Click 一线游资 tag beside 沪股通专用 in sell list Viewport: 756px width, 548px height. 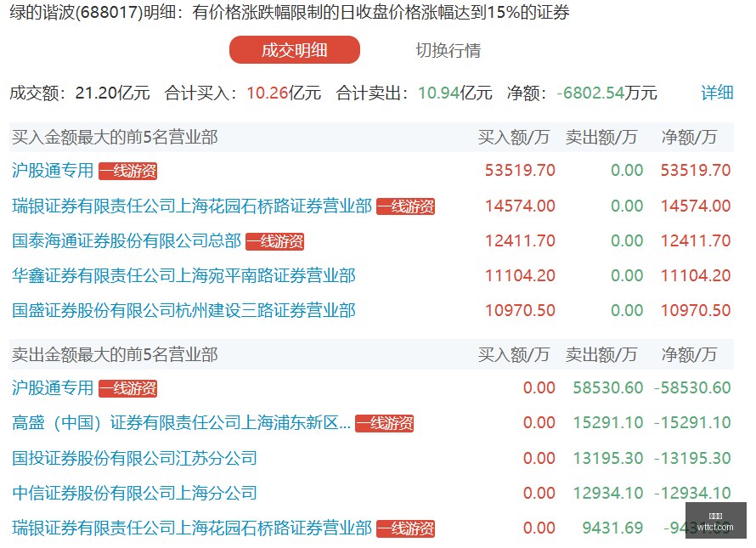tap(127, 388)
